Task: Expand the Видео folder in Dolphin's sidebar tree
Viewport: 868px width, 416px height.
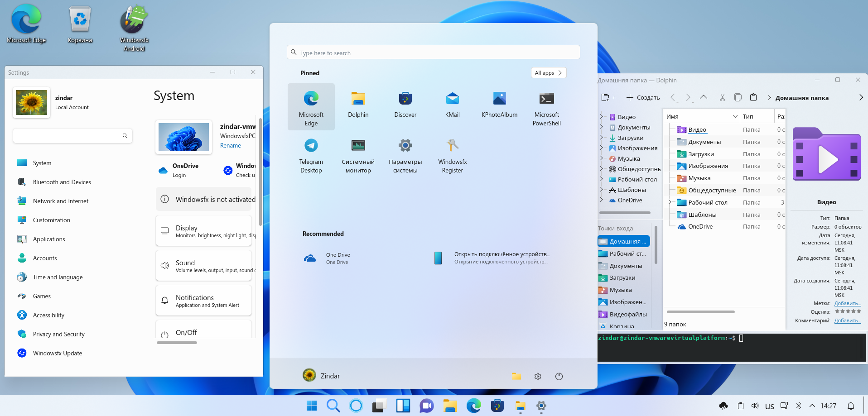Action: 602,116
